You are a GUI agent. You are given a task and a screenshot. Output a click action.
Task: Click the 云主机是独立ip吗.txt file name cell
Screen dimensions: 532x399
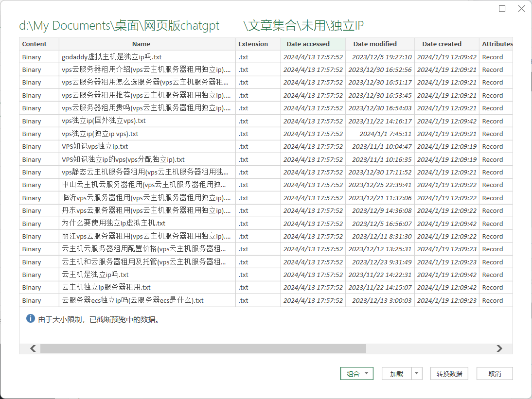pyautogui.click(x=95, y=275)
